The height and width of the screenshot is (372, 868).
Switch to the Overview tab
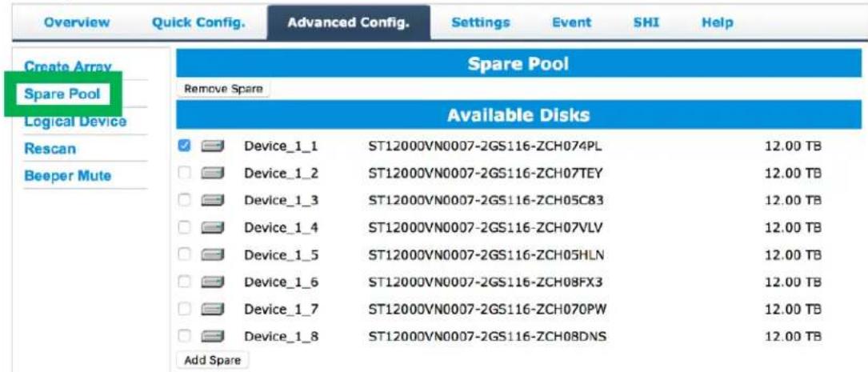click(77, 22)
